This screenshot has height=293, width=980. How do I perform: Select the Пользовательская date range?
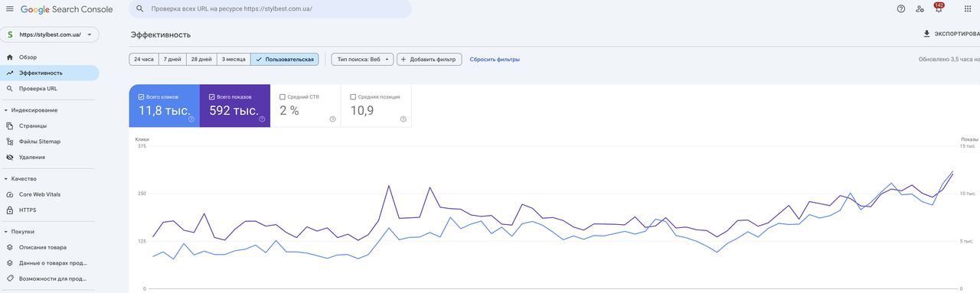point(285,59)
